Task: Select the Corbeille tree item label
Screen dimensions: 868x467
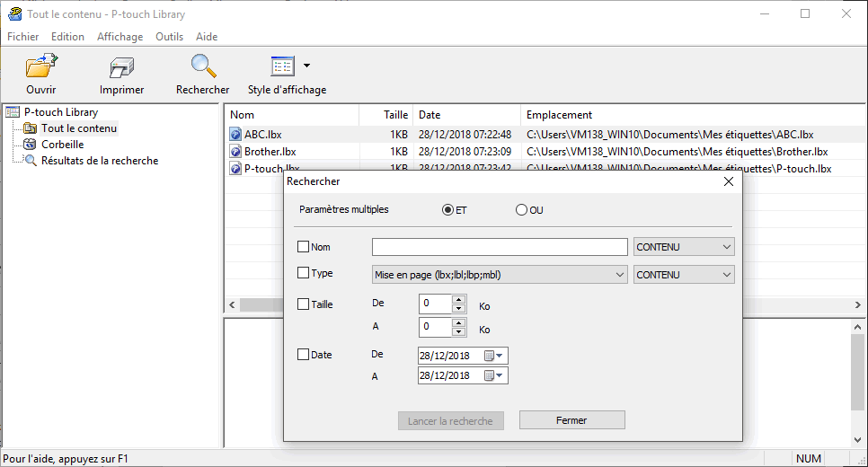Action: 63,145
